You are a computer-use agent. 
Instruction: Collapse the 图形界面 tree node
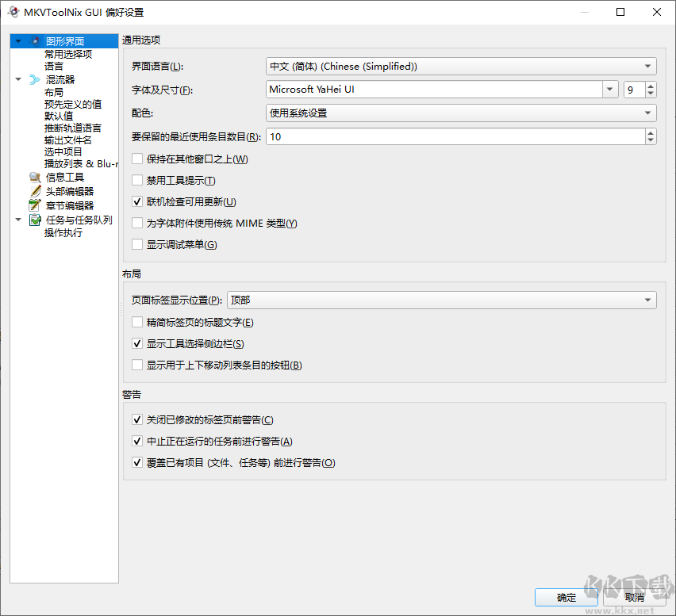(x=18, y=41)
